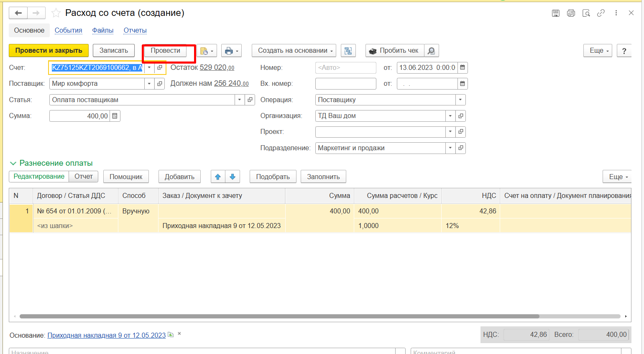Collapse the Разнесение оплаты section
Viewport: 644px width, 354px height.
click(13, 163)
